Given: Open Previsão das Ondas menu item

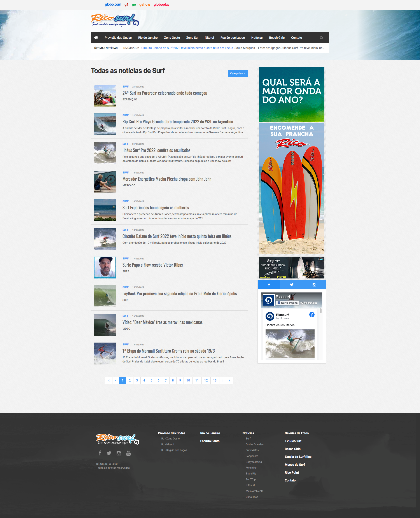Looking at the screenshot, I should (x=118, y=38).
